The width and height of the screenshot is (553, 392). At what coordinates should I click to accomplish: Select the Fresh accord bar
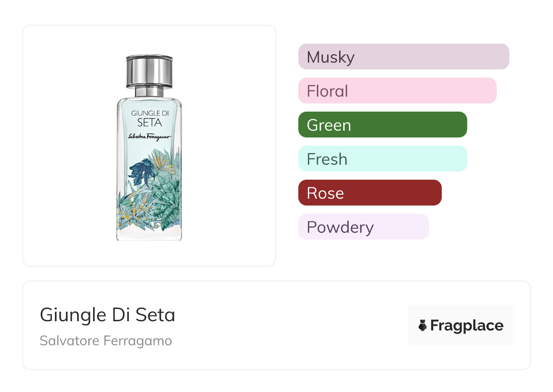tap(382, 159)
